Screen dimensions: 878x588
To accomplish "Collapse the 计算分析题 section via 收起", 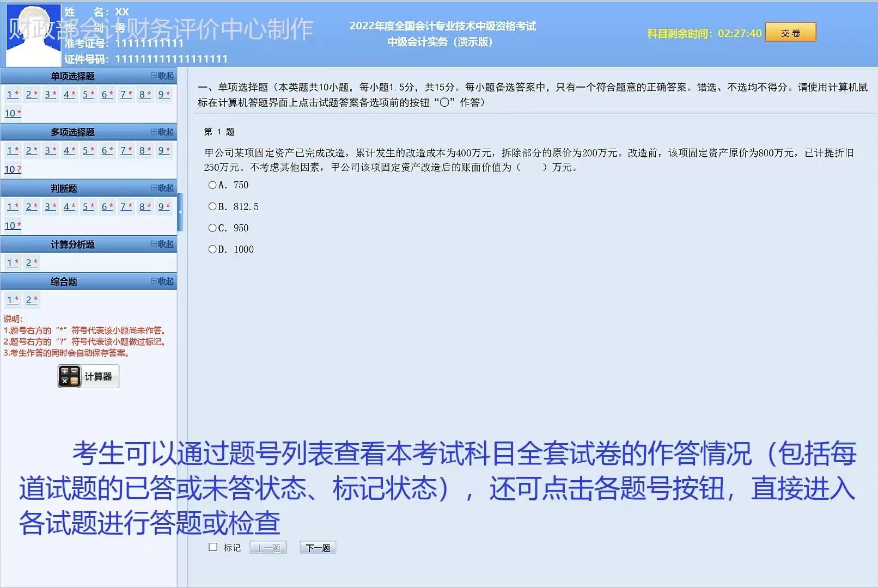I will pos(166,244).
